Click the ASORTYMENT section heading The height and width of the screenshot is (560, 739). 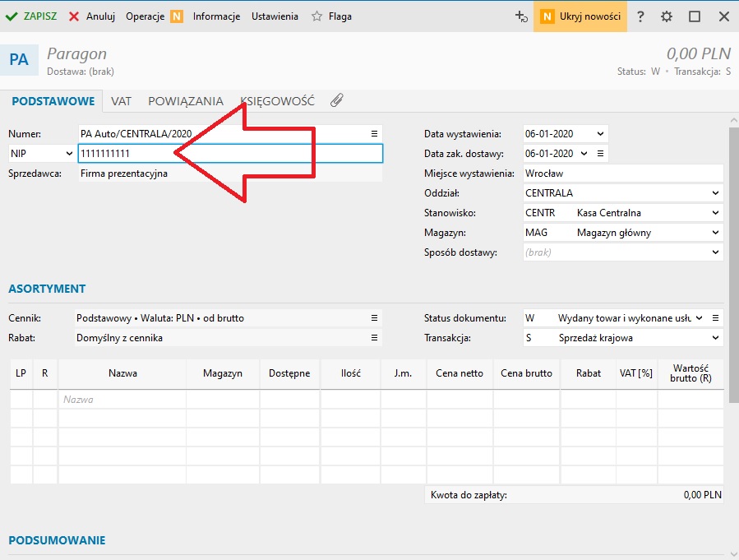[x=47, y=289]
